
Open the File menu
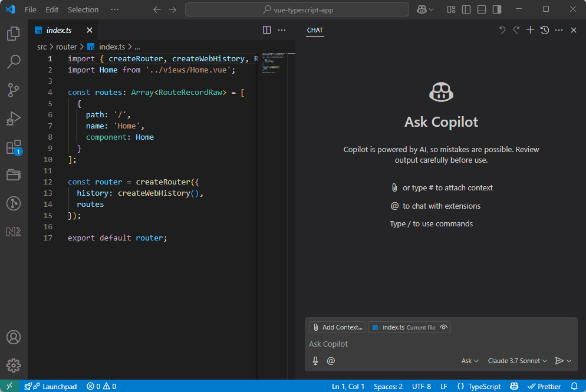coord(31,9)
